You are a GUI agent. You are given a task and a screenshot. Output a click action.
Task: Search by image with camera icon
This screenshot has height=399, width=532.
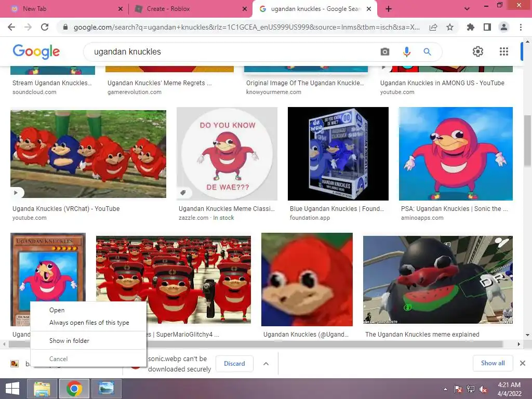(x=385, y=51)
